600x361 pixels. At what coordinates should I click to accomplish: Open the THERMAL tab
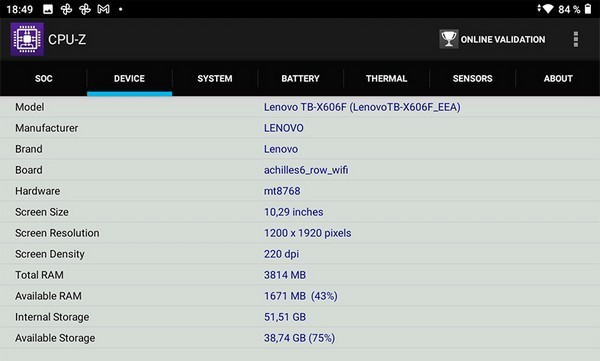point(386,78)
